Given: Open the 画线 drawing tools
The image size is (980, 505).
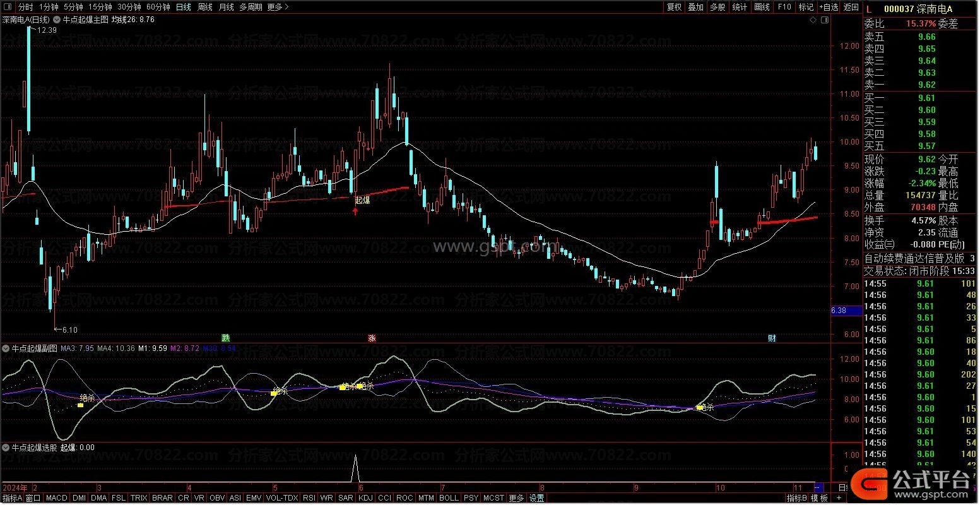Looking at the screenshot, I should 762,8.
